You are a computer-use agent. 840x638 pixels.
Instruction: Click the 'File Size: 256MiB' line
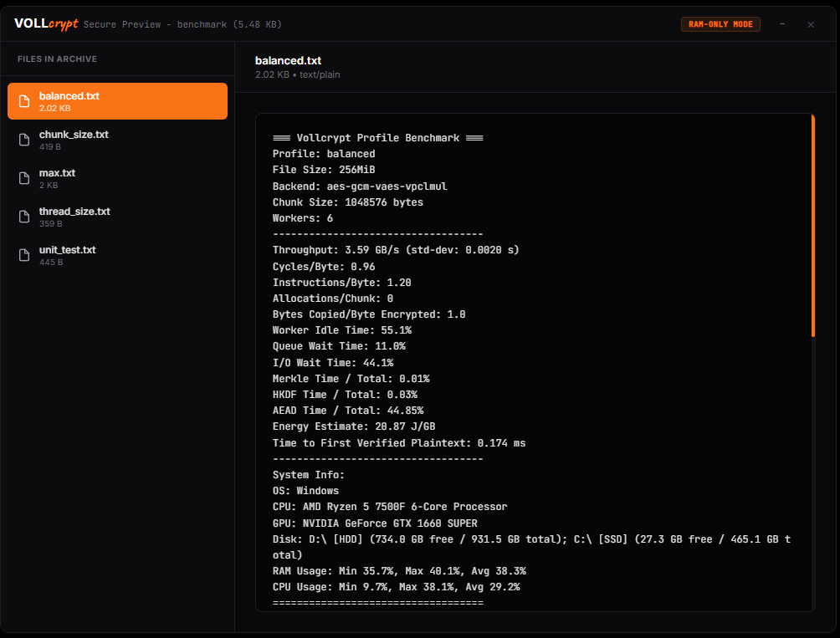point(324,170)
